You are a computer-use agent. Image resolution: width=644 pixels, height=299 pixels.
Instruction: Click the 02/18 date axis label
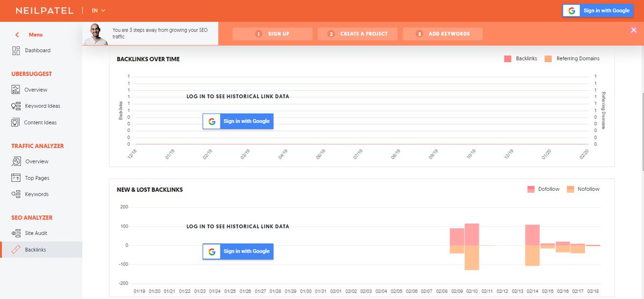(594, 291)
